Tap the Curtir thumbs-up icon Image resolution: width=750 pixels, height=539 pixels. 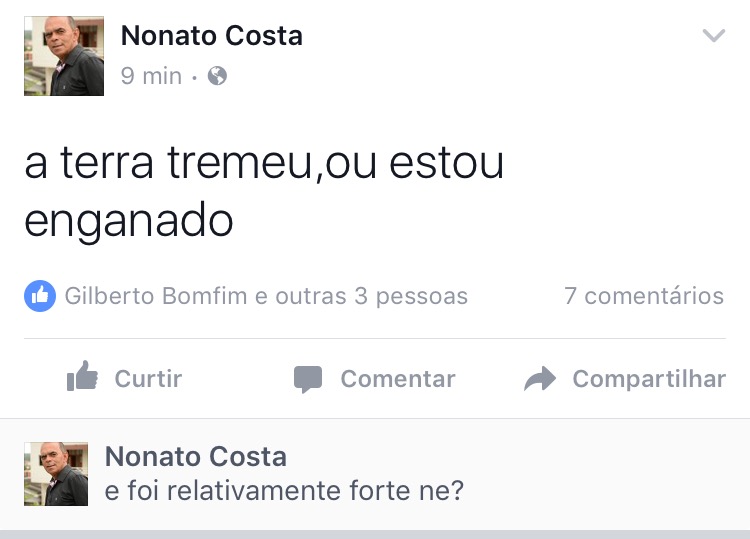point(82,378)
